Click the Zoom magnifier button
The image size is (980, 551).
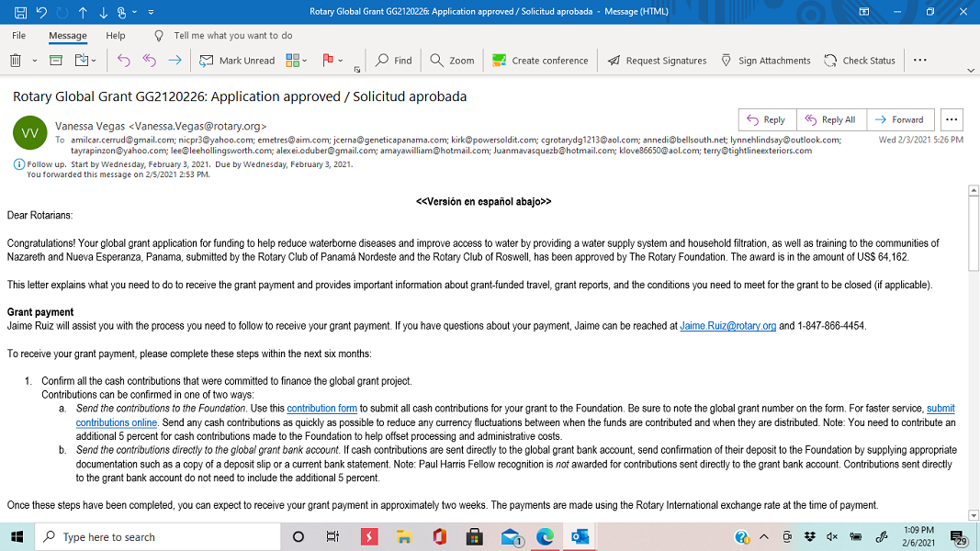point(452,61)
